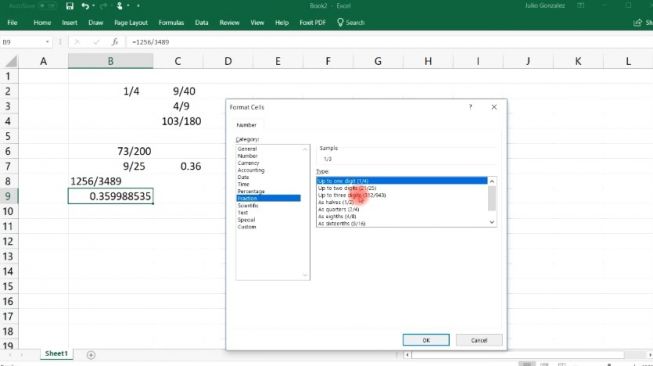Image resolution: width=653 pixels, height=366 pixels.
Task: Open Customize Quick Access Toolbar arrow
Action: click(x=138, y=6)
